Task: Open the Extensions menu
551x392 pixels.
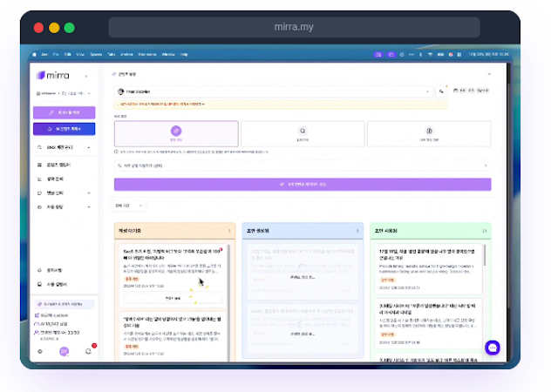Action: click(x=147, y=54)
